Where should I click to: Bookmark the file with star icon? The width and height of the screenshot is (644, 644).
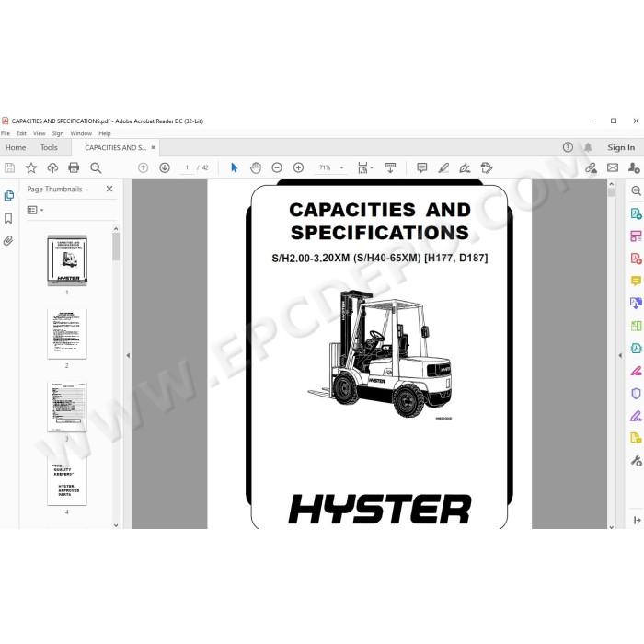coord(31,167)
